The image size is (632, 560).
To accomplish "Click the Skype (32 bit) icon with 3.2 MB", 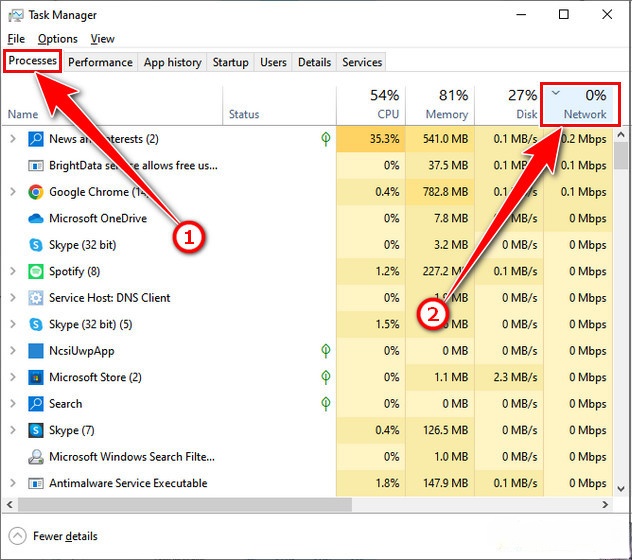I will (x=36, y=245).
